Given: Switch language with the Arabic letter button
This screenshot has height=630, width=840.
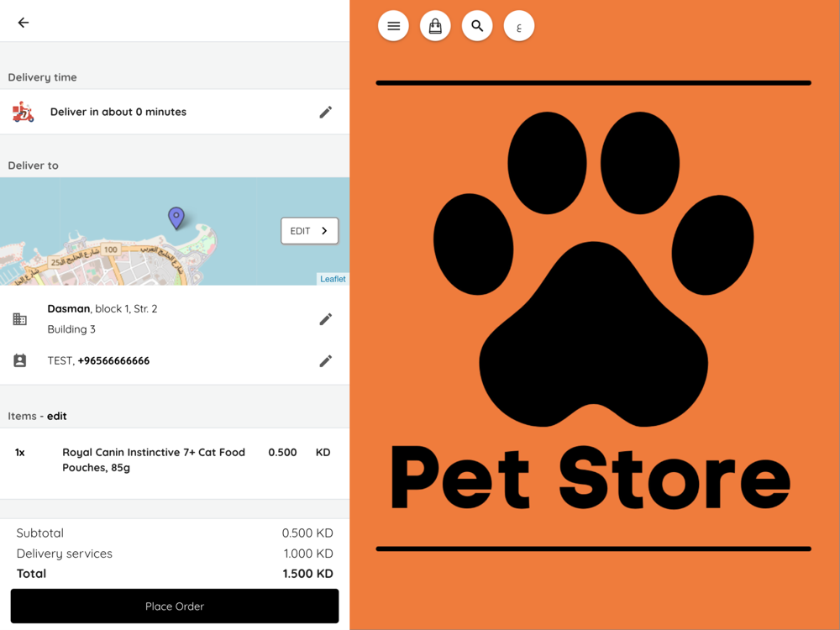Looking at the screenshot, I should tap(518, 26).
